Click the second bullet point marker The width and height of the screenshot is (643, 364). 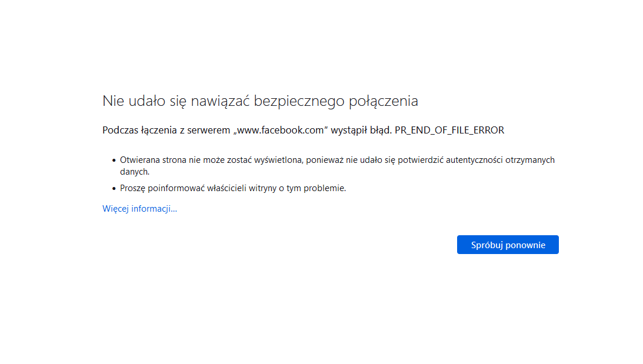click(x=114, y=189)
